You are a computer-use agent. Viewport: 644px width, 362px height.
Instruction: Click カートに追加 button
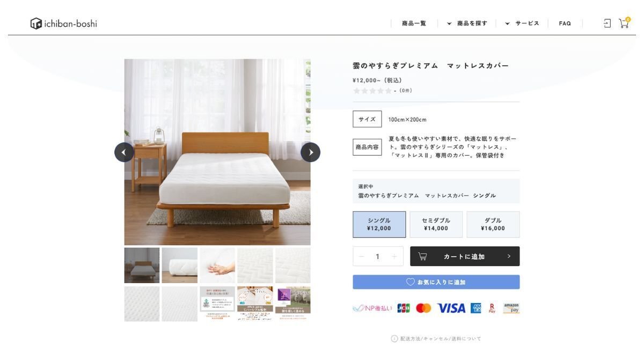pos(465,256)
